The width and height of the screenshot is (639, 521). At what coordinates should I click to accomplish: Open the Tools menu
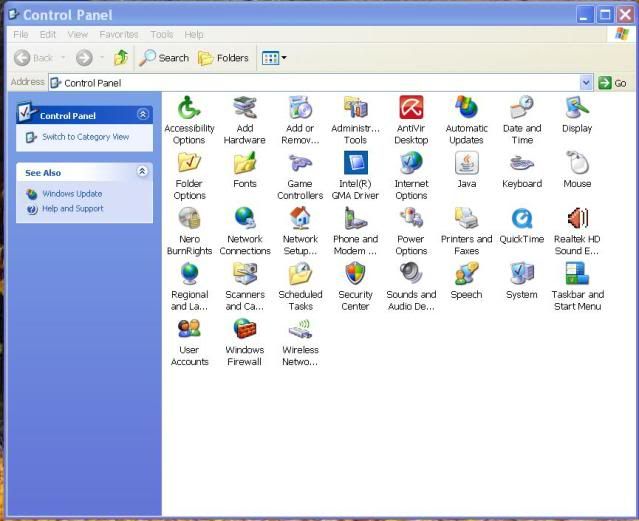pyautogui.click(x=161, y=34)
